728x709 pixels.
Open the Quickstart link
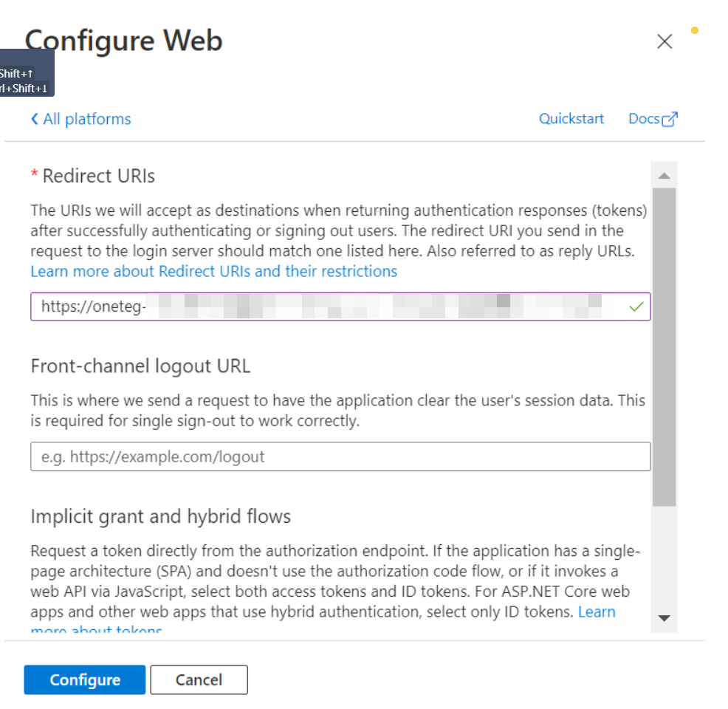(571, 119)
